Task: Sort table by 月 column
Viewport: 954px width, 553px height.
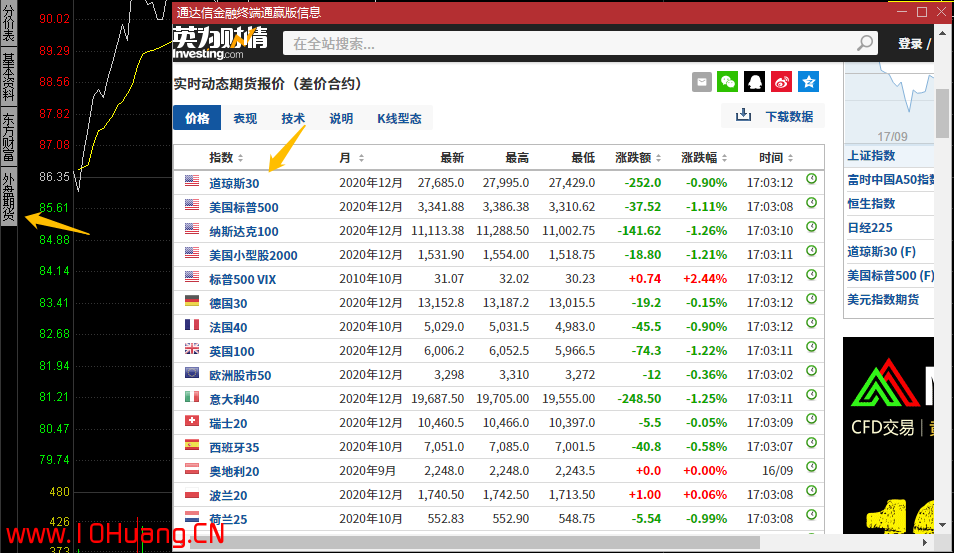Action: (352, 158)
